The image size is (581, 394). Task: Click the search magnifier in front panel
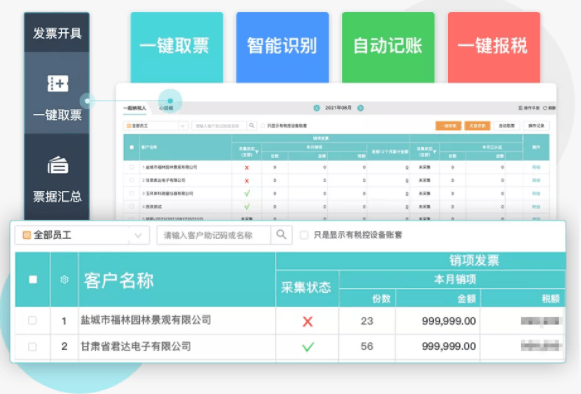(282, 235)
